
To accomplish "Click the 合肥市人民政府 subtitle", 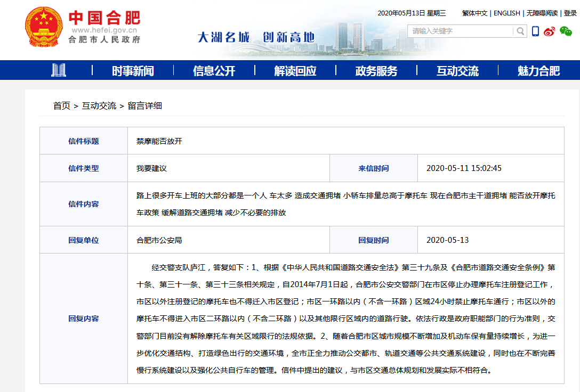I will [104, 39].
